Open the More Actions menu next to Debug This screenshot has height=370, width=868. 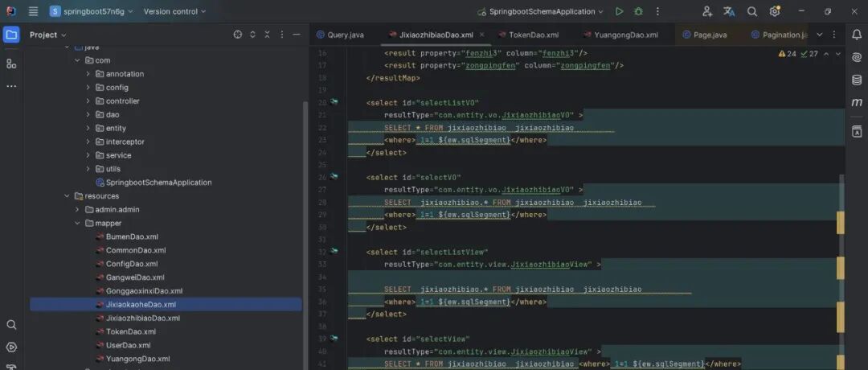(x=657, y=11)
